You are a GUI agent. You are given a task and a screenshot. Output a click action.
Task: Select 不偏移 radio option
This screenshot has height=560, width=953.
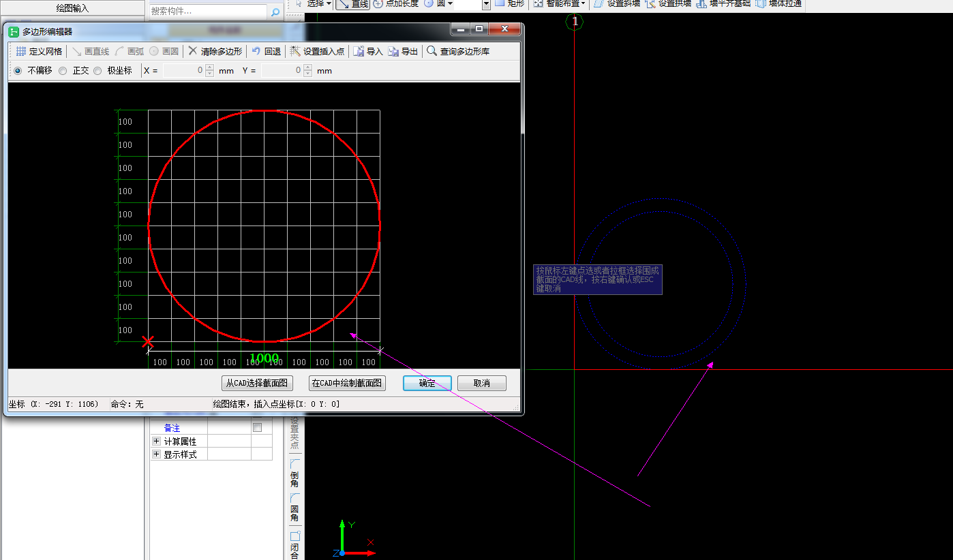tap(18, 70)
